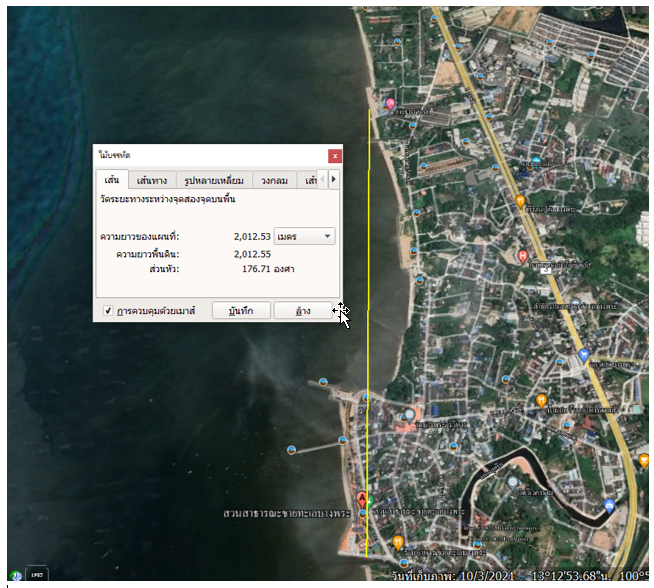
Task: Click the red A placemark on the map
Action: tap(363, 497)
